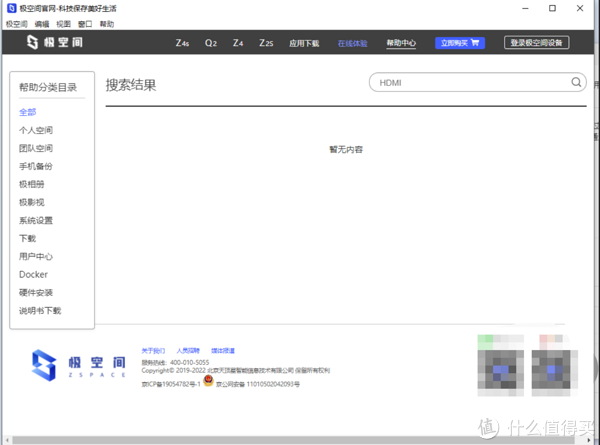The image size is (600, 445).
Task: Go to the Z4s product page
Action: (x=183, y=43)
